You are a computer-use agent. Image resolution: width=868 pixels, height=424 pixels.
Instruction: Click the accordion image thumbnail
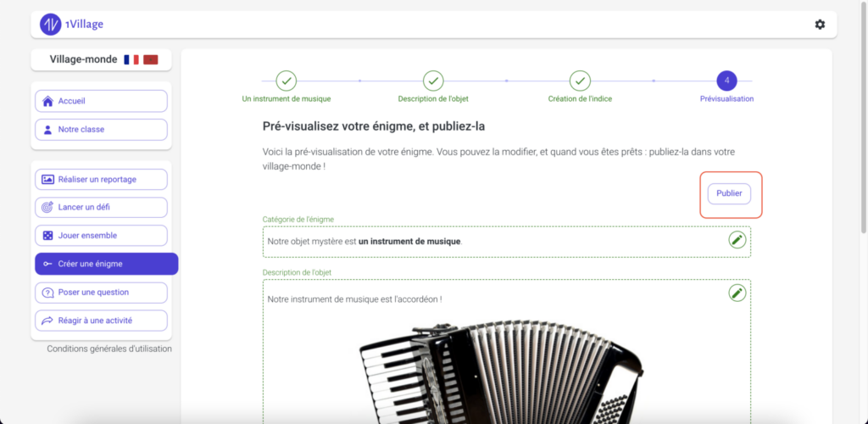pyautogui.click(x=501, y=371)
